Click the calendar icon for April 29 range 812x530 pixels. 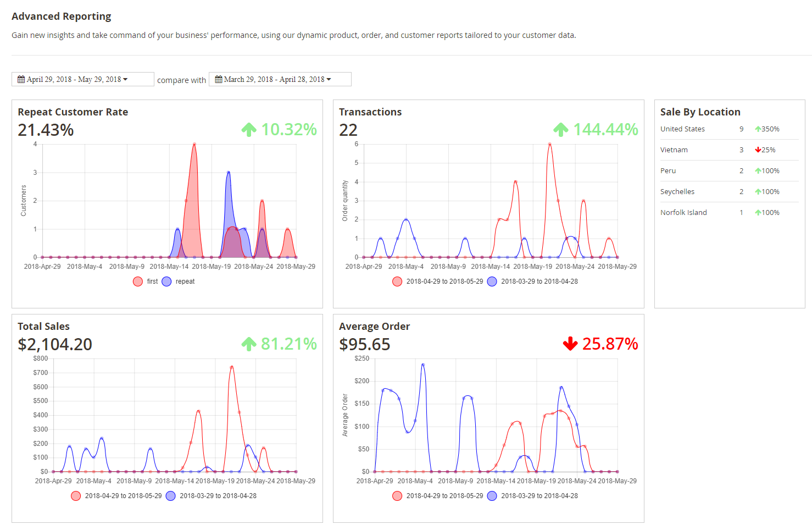click(x=21, y=80)
